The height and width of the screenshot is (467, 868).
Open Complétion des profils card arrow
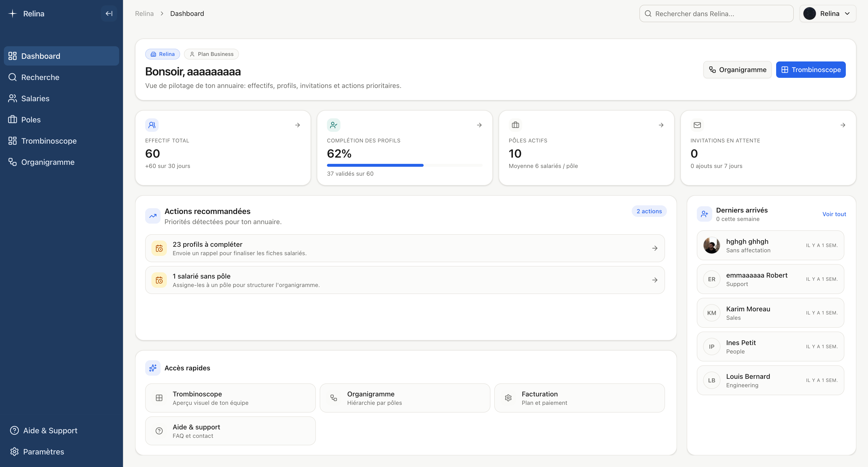479,125
